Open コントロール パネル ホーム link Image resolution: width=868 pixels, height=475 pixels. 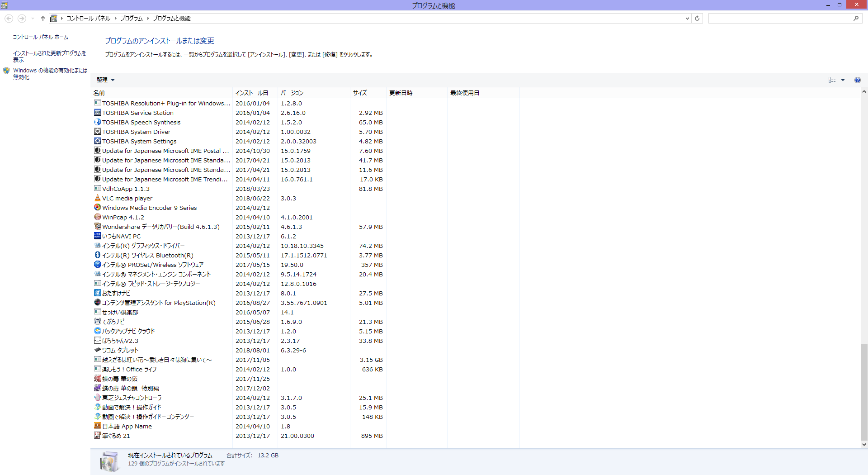(40, 37)
